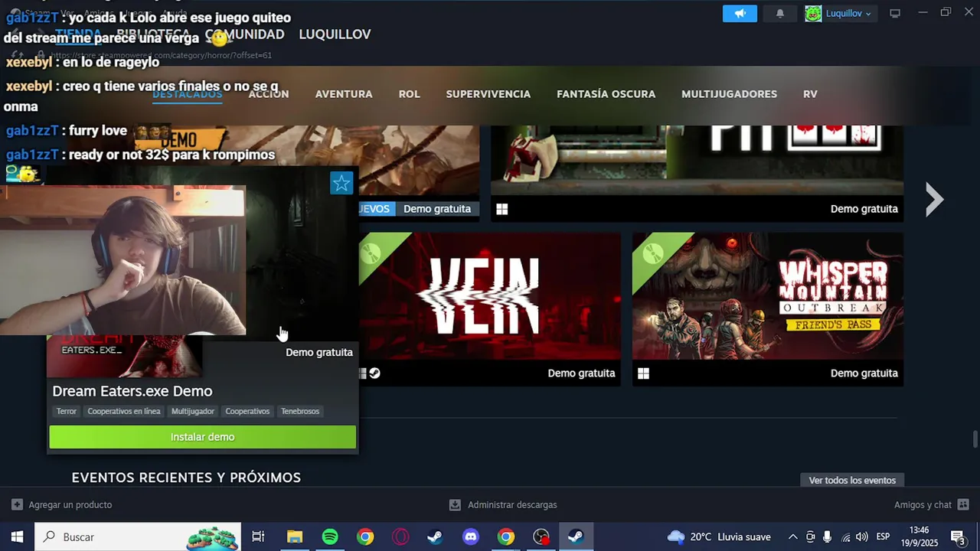980x551 pixels.
Task: Click the Terror tag
Action: (67, 411)
